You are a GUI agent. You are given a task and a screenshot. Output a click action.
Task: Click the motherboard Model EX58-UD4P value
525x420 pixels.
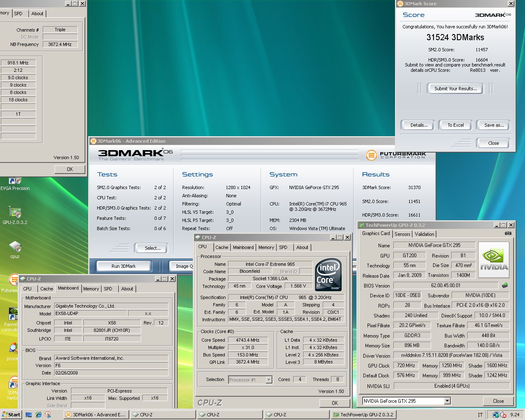(x=90, y=313)
